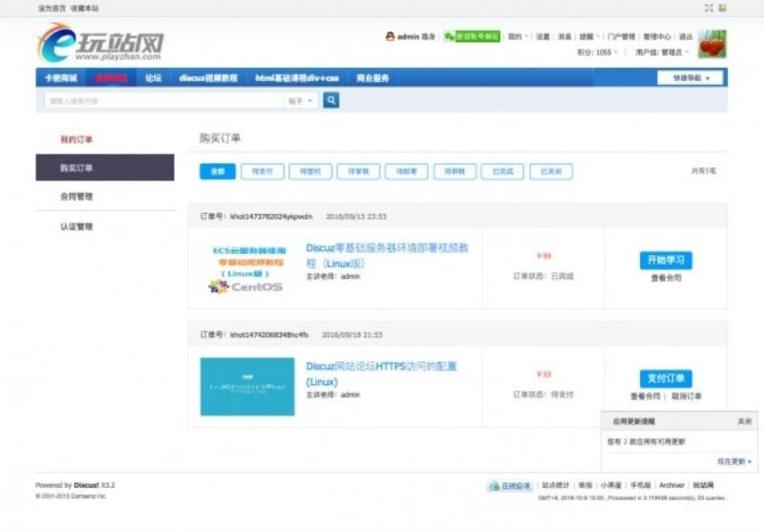Open 认证管理 in the sidebar
Image resolution: width=764 pixels, height=532 pixels.
coord(76,226)
